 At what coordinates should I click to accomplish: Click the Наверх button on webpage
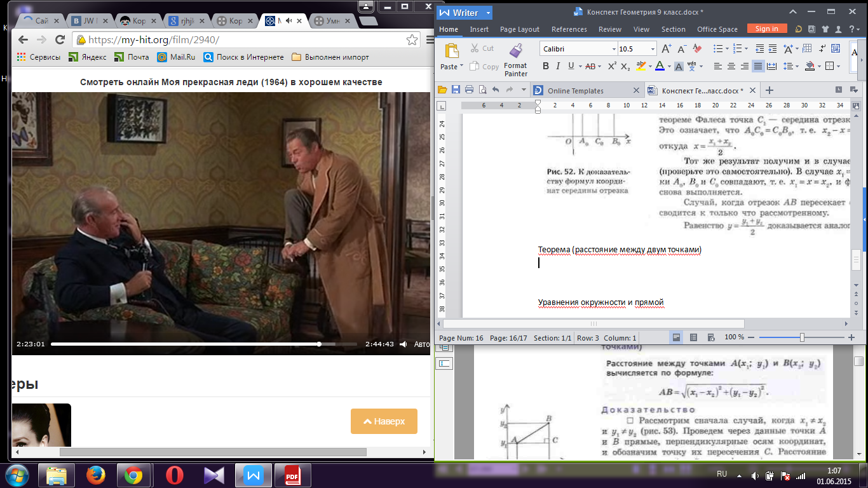[x=384, y=421]
